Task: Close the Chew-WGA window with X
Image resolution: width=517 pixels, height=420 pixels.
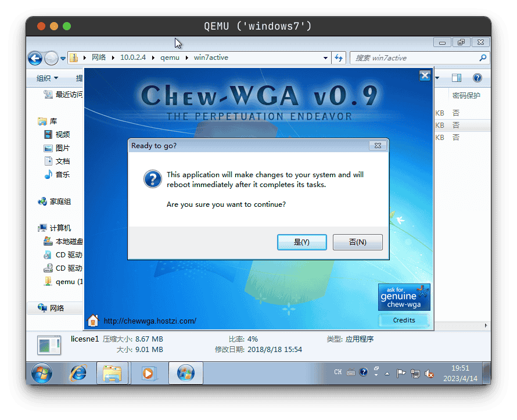Action: pos(425,76)
